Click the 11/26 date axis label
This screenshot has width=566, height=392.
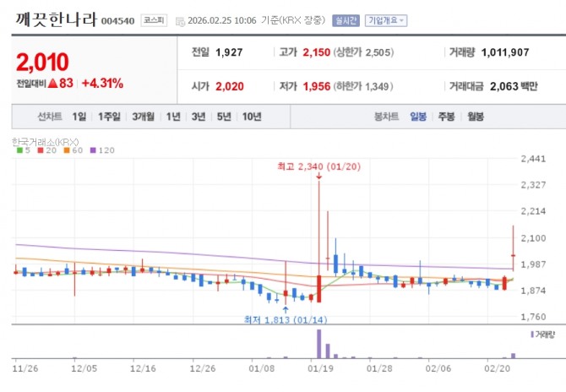point(25,368)
